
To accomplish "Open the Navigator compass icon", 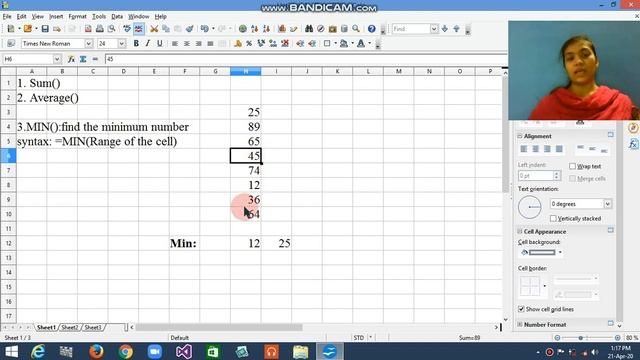I will pos(321,29).
